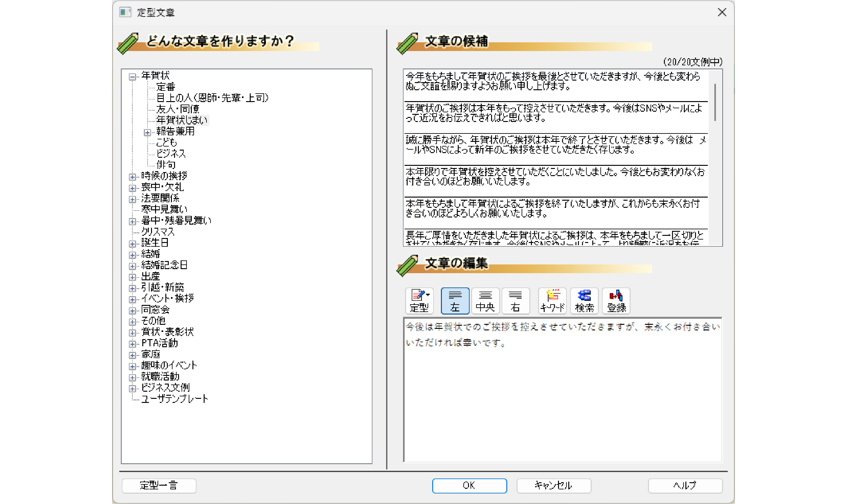Select right alignment (右) icon
This screenshot has height=504, width=847.
pyautogui.click(x=515, y=301)
